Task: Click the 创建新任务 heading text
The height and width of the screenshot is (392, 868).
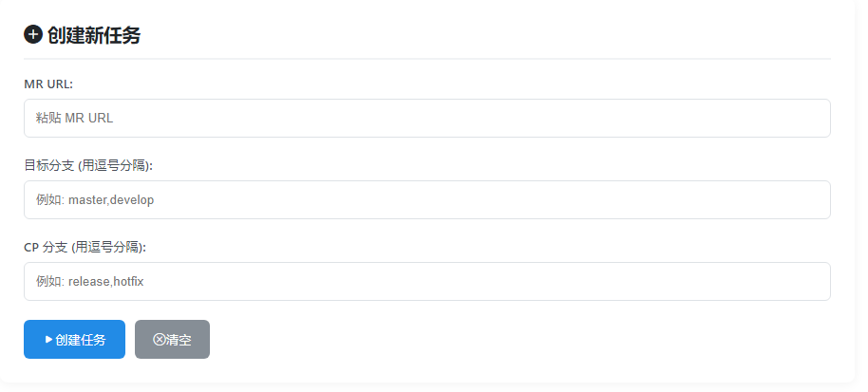Action: [x=94, y=35]
